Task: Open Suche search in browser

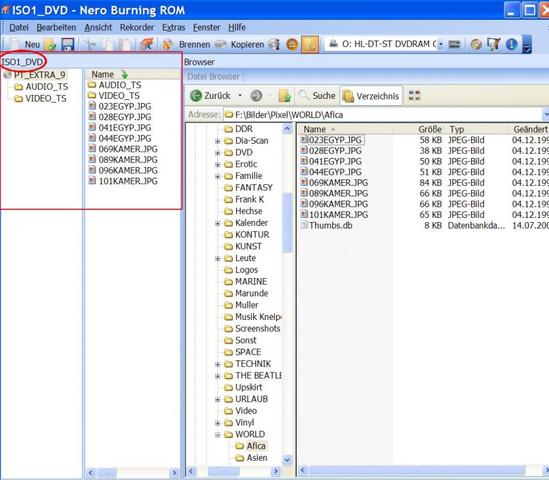Action: (318, 96)
